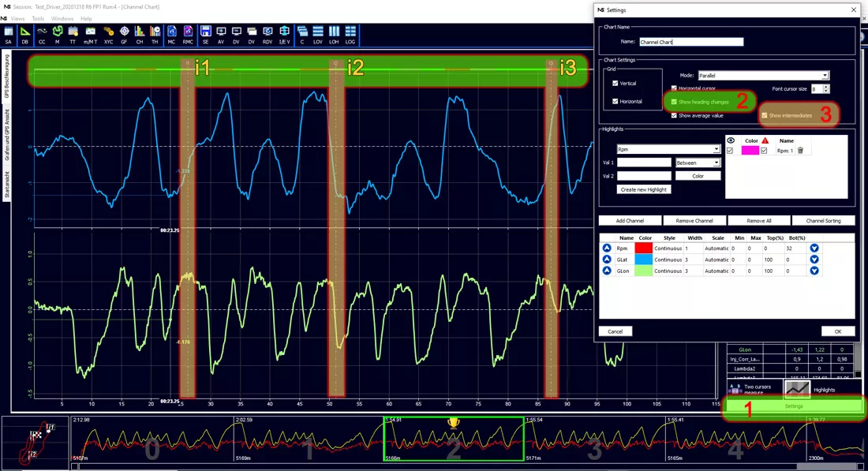Expand the Rpm highlight channel dropdown
Image resolution: width=868 pixels, height=471 pixels.
coord(668,149)
